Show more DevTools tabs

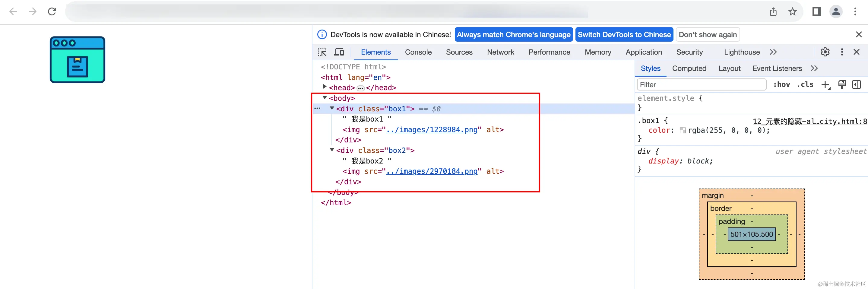tap(773, 52)
